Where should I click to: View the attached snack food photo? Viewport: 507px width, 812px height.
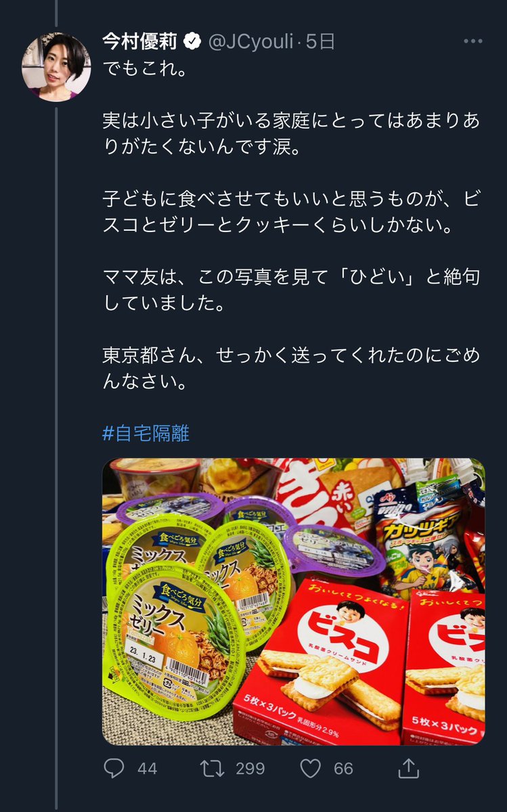294,602
